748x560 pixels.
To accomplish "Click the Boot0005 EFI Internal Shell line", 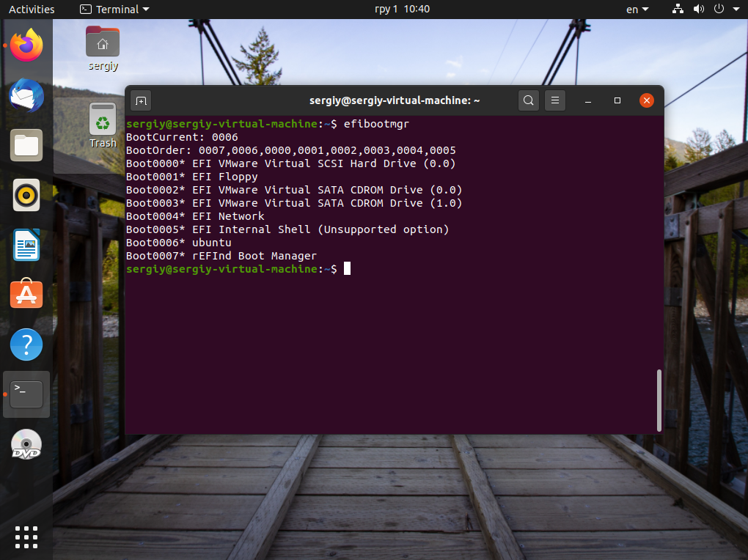I will click(287, 229).
